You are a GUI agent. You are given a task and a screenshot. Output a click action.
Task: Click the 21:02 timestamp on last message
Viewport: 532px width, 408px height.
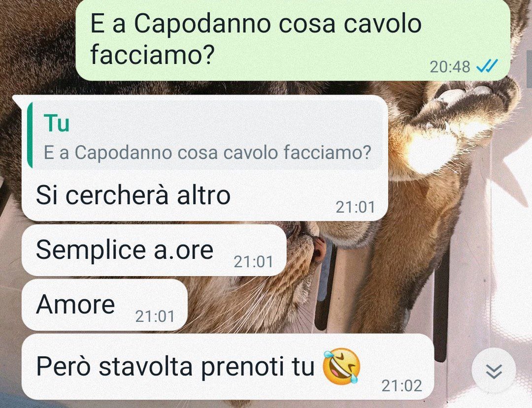coord(402,386)
